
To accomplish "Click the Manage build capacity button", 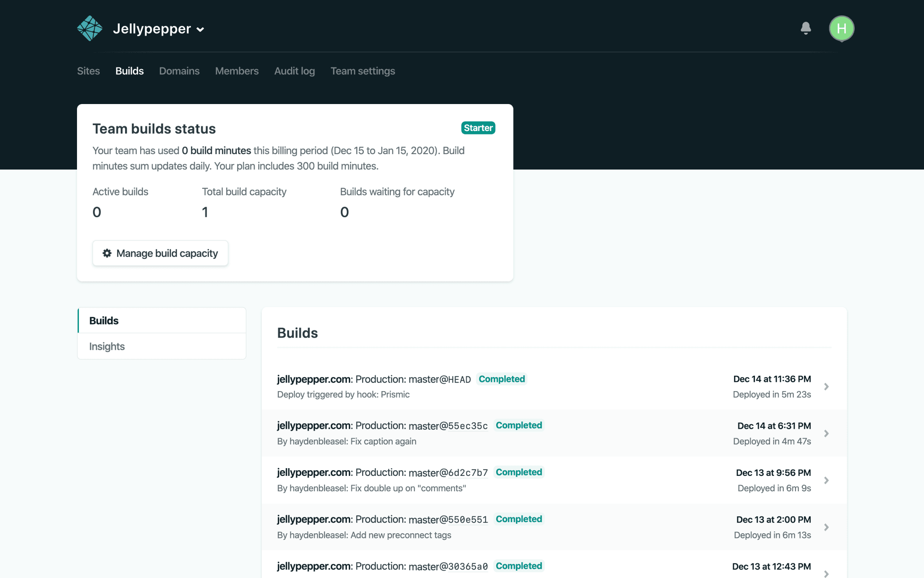I will click(160, 253).
